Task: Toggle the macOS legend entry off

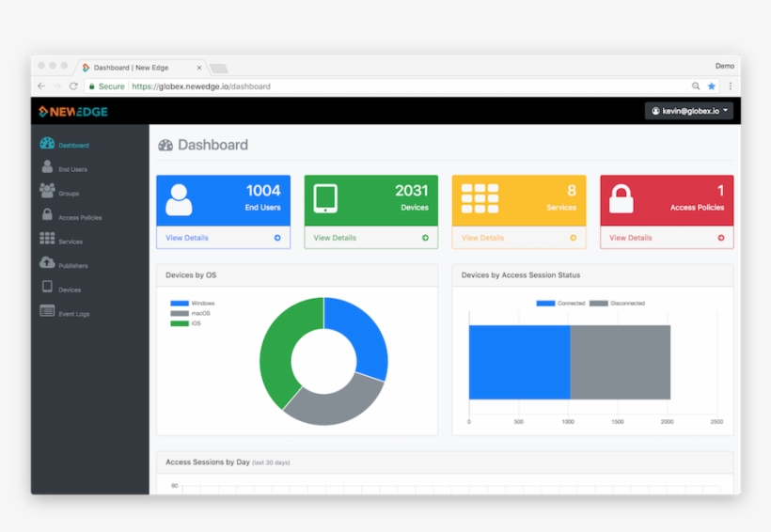Action: coord(191,314)
